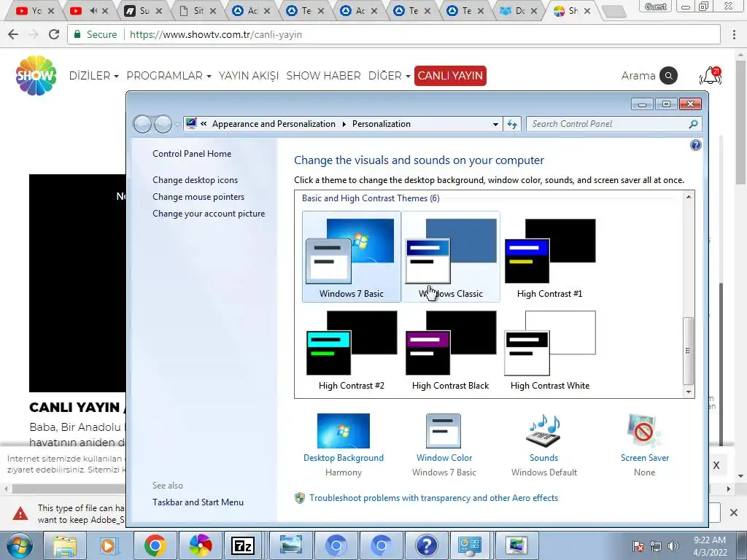
Task: Switch to the first YouTube 'Yo' tab
Action: point(34,10)
